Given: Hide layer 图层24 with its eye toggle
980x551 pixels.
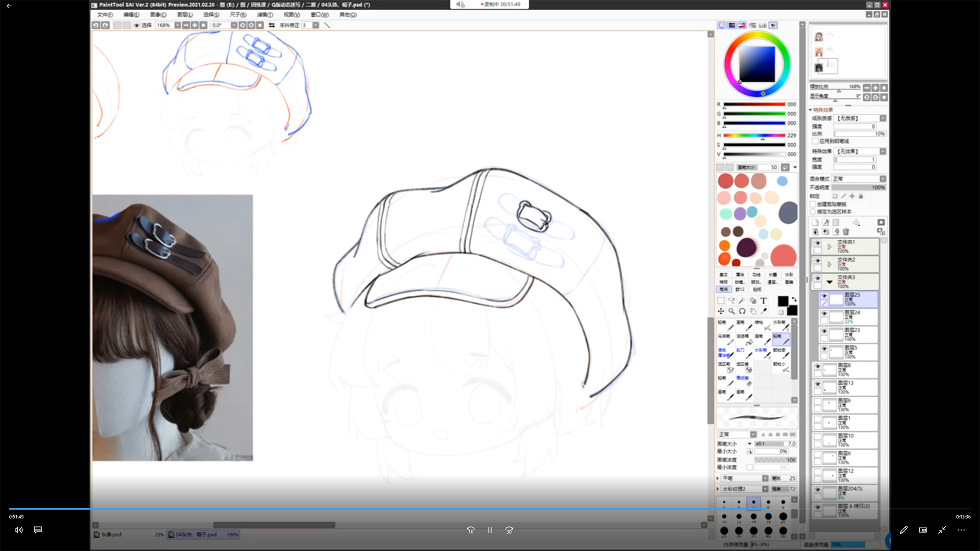Looking at the screenshot, I should [x=824, y=313].
